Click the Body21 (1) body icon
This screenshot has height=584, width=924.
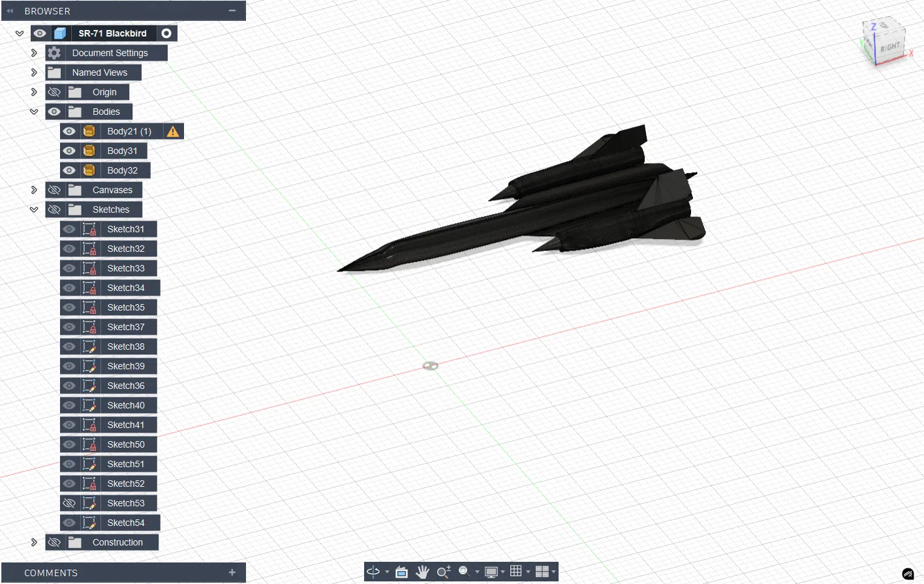click(89, 131)
